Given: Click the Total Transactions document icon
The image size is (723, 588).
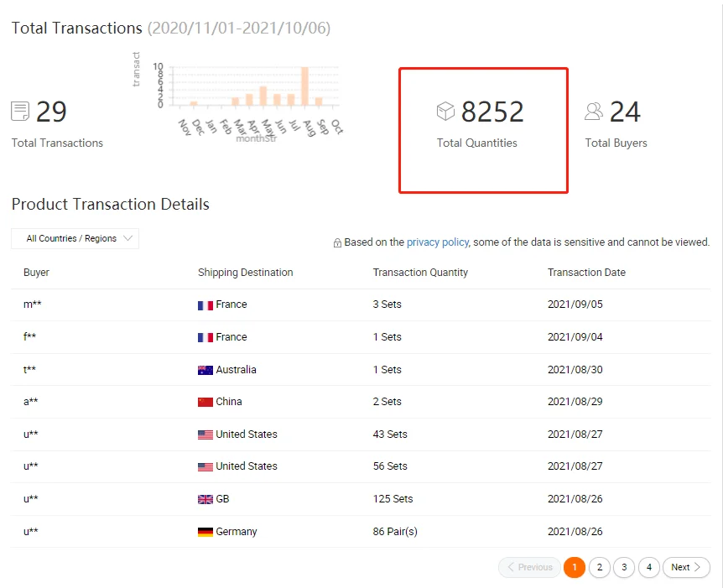Looking at the screenshot, I should click(20, 112).
